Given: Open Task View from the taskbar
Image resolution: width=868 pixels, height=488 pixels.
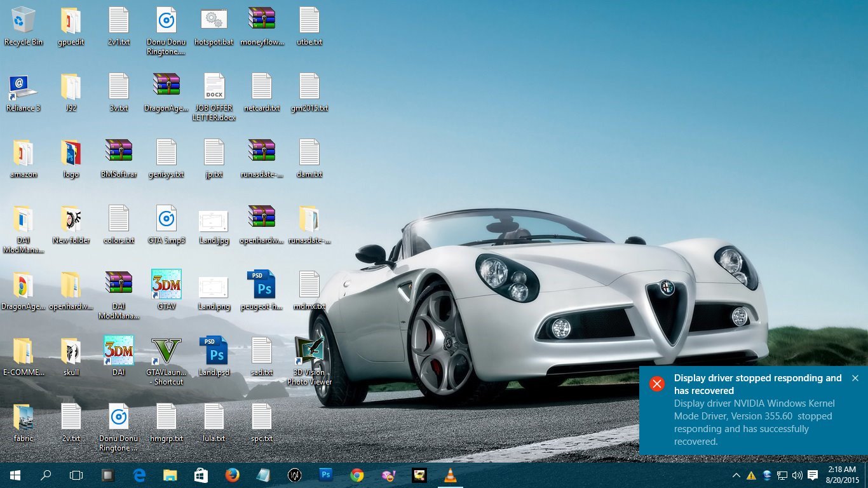Looking at the screenshot, I should (76, 475).
